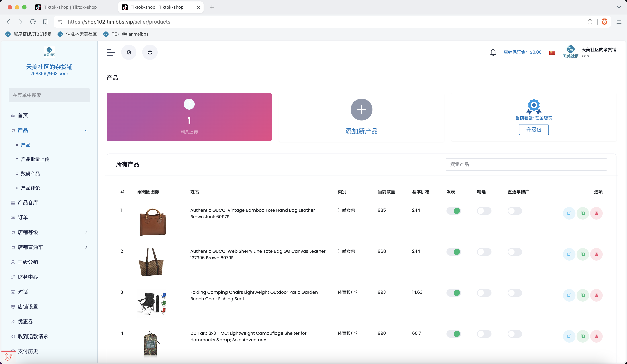This screenshot has height=364, width=627.
Task: Open bookmark TG: @tianmeibbs
Action: pyautogui.click(x=126, y=34)
